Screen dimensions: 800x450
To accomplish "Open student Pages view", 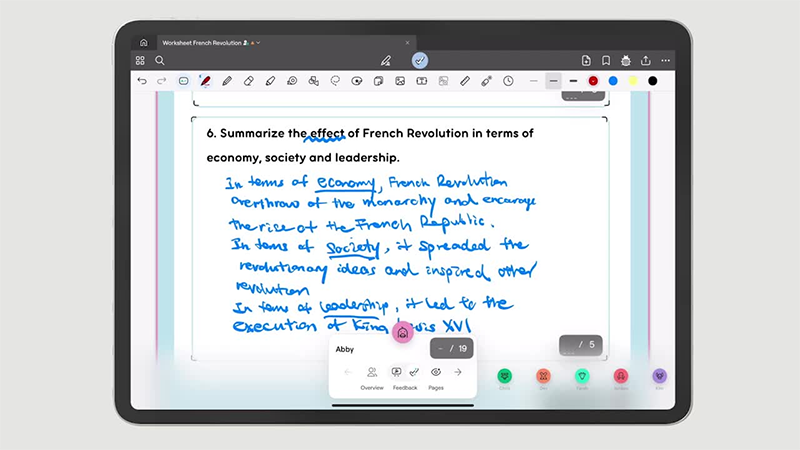I will (x=436, y=378).
